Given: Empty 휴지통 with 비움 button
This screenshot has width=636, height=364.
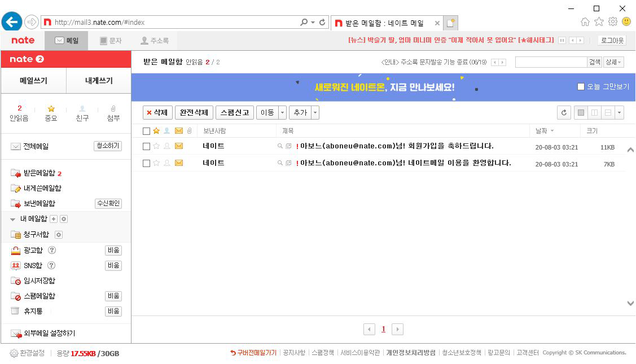Looking at the screenshot, I should click(x=113, y=312).
